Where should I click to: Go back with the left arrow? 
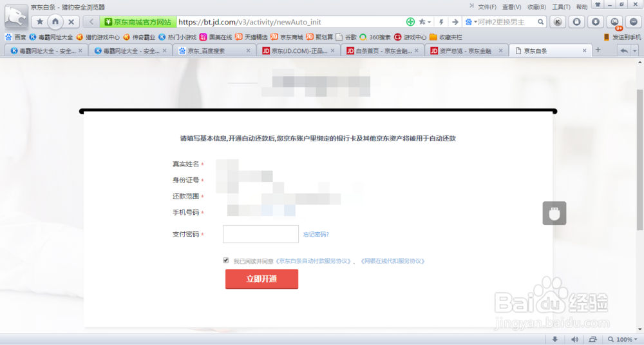coord(91,22)
